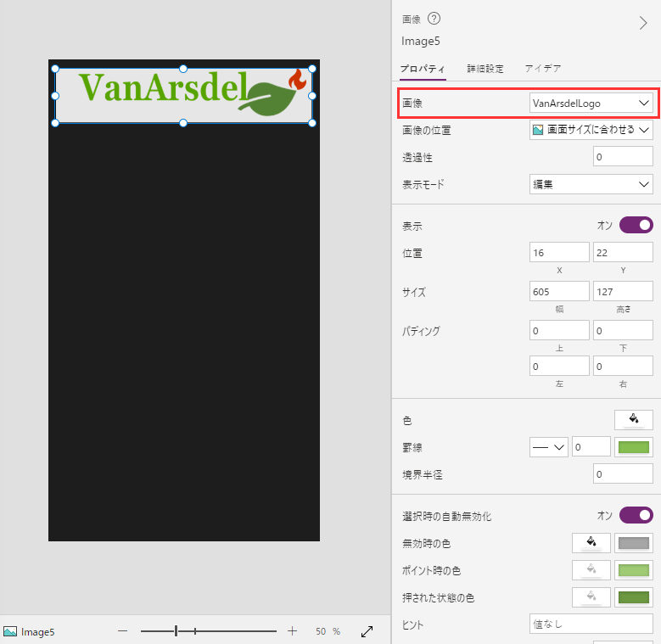661x644 pixels.
Task: Toggle the 表示 switch off
Action: tap(636, 225)
